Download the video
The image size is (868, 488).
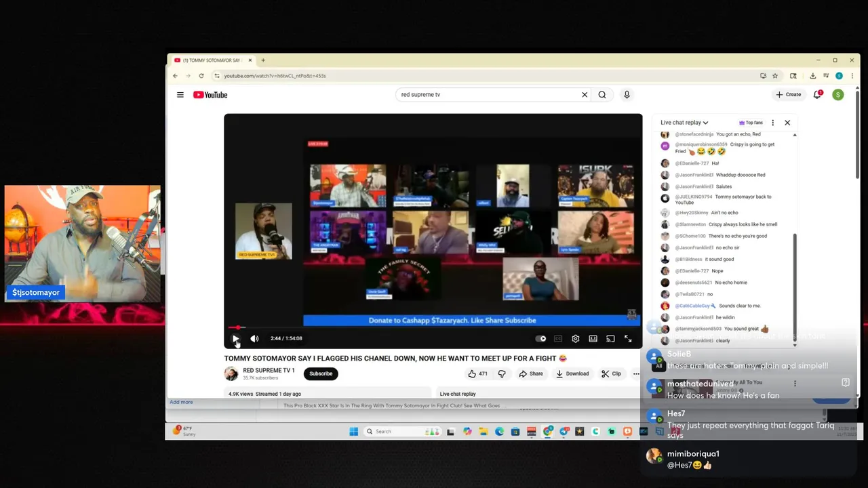pos(572,373)
